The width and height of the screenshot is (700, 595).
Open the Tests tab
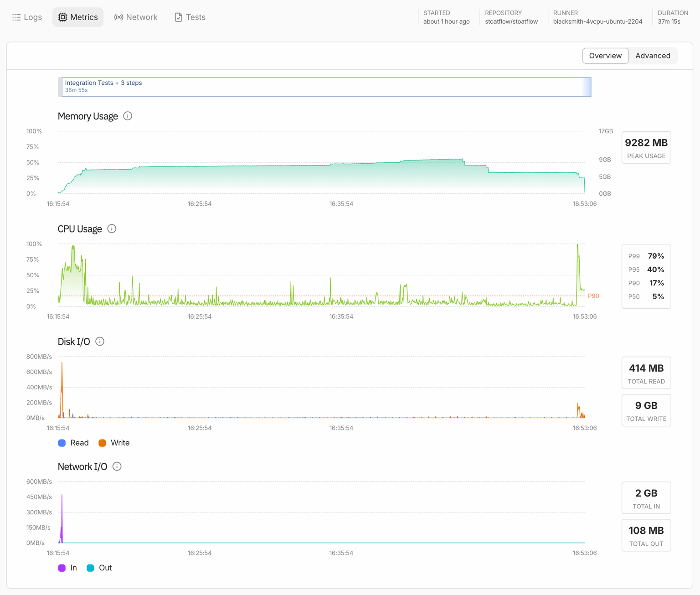(190, 17)
